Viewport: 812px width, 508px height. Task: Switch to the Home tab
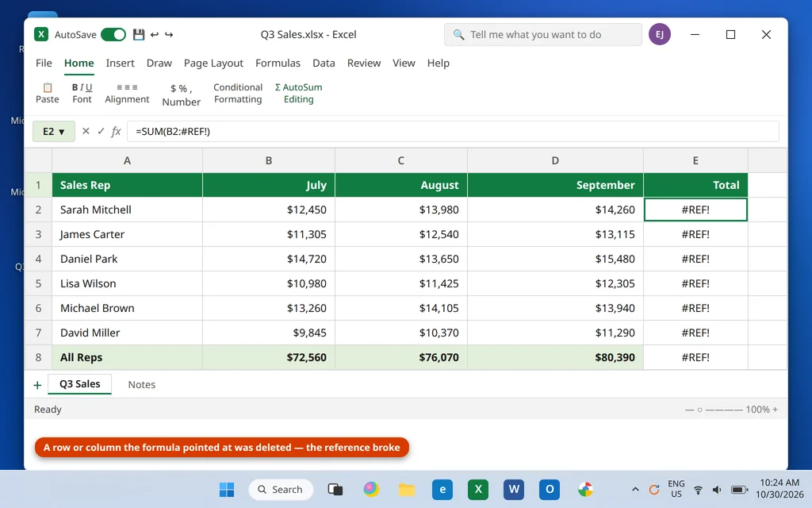coord(79,63)
